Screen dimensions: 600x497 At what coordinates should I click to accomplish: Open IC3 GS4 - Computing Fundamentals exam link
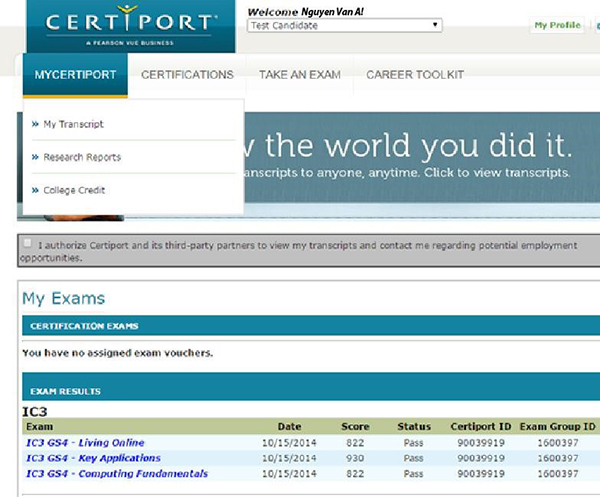click(x=117, y=474)
